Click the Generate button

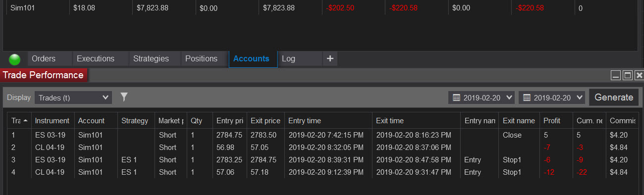(x=614, y=97)
